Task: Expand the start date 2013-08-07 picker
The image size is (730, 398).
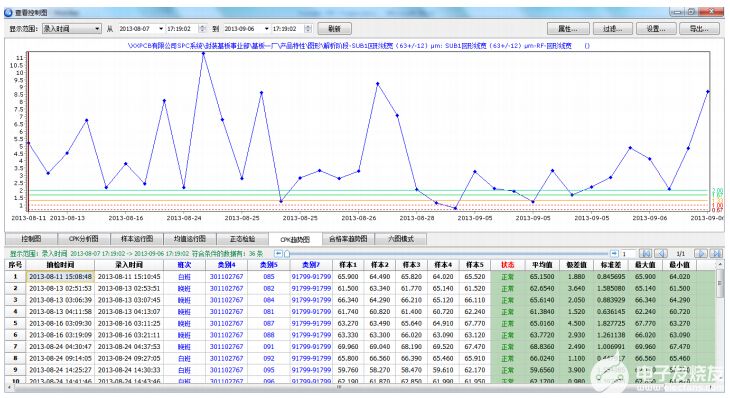Action: [x=161, y=29]
